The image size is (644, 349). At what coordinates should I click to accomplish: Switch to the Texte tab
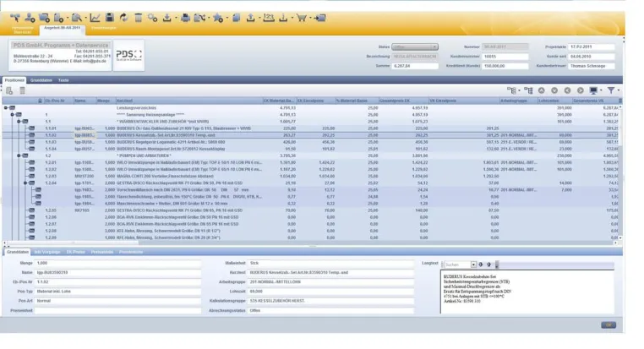[x=63, y=80]
